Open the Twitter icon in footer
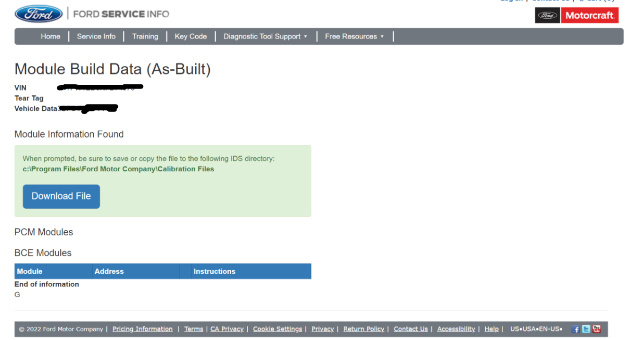This screenshot has width=644, height=340. 586,329
